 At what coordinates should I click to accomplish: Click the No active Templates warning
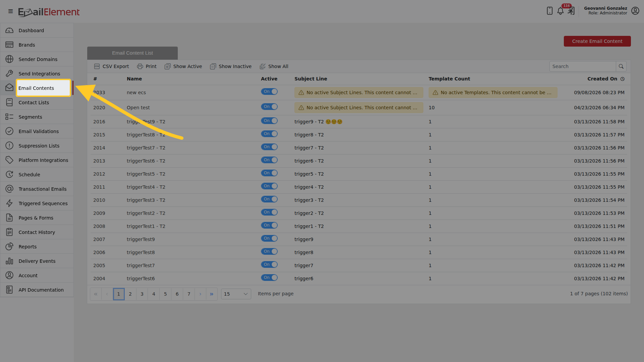pyautogui.click(x=493, y=93)
